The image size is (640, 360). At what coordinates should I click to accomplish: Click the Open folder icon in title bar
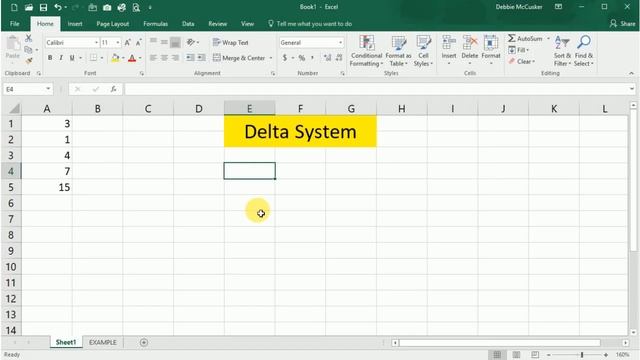(29, 7)
